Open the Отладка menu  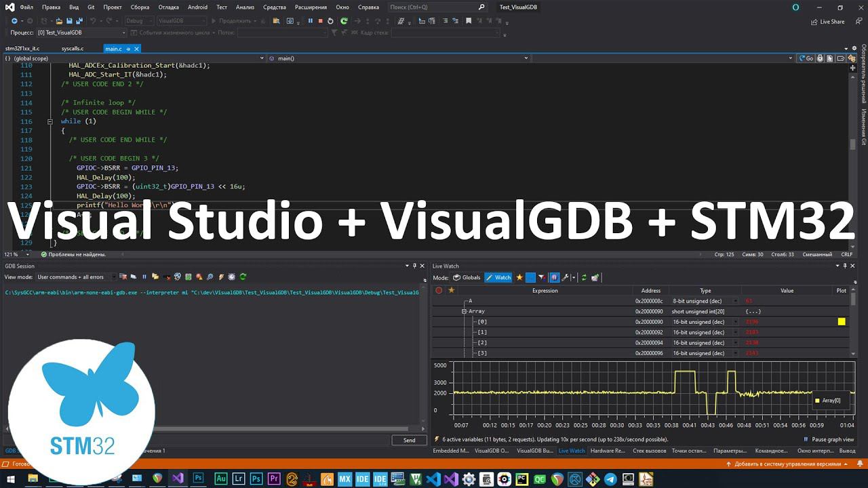[169, 7]
